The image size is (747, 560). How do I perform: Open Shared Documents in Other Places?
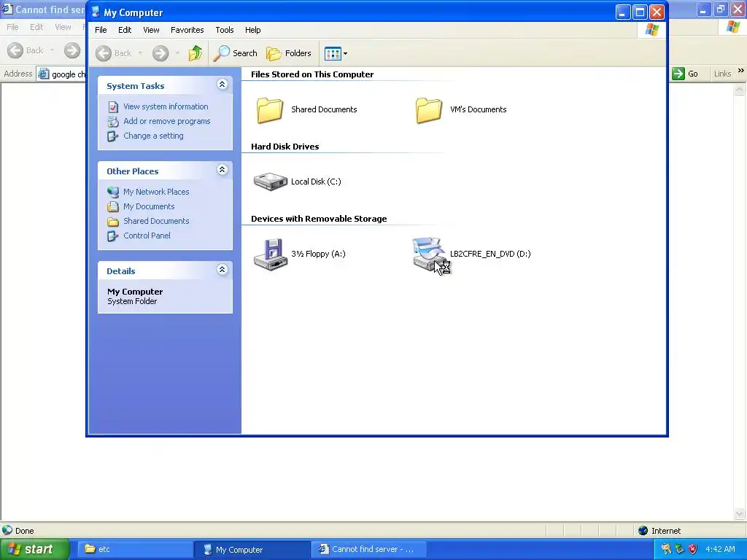[x=156, y=221]
